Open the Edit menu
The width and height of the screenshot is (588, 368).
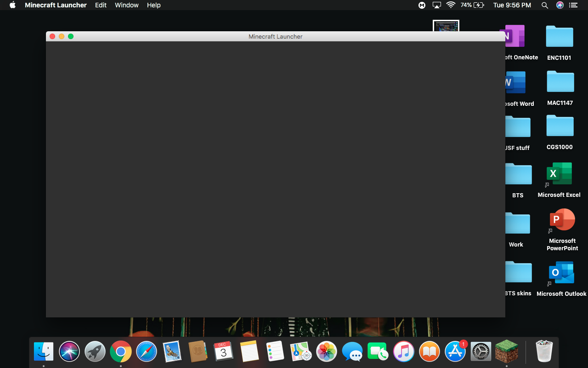click(101, 5)
